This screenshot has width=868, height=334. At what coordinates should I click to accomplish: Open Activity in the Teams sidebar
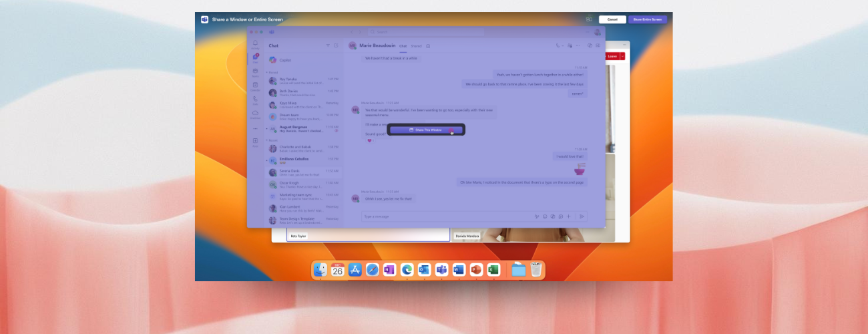(x=255, y=45)
